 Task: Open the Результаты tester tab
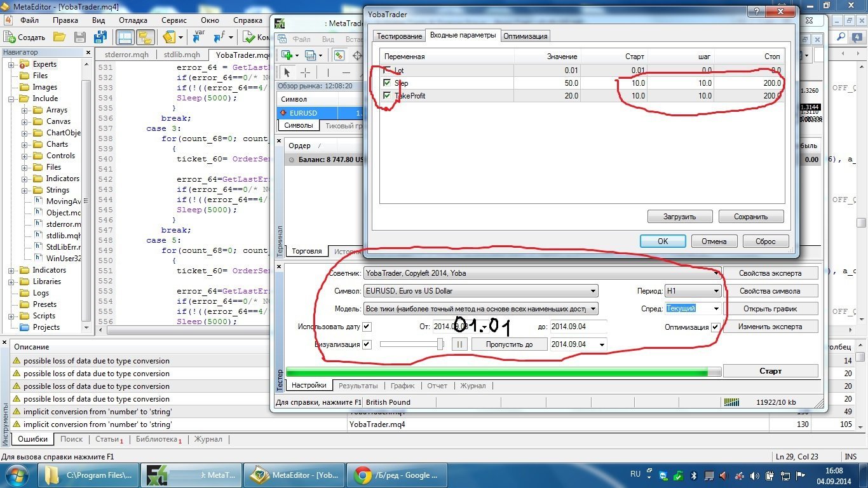(358, 386)
